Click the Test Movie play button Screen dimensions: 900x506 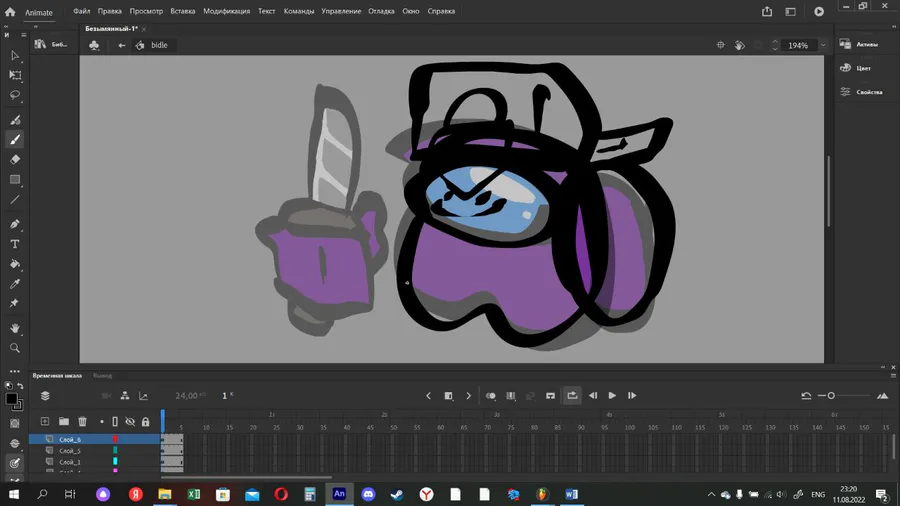coord(819,11)
